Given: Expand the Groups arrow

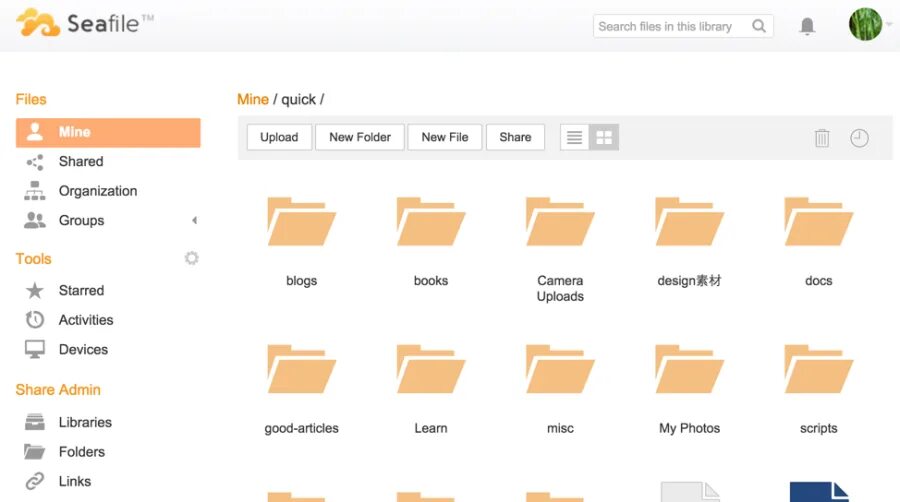Looking at the screenshot, I should tap(195, 220).
